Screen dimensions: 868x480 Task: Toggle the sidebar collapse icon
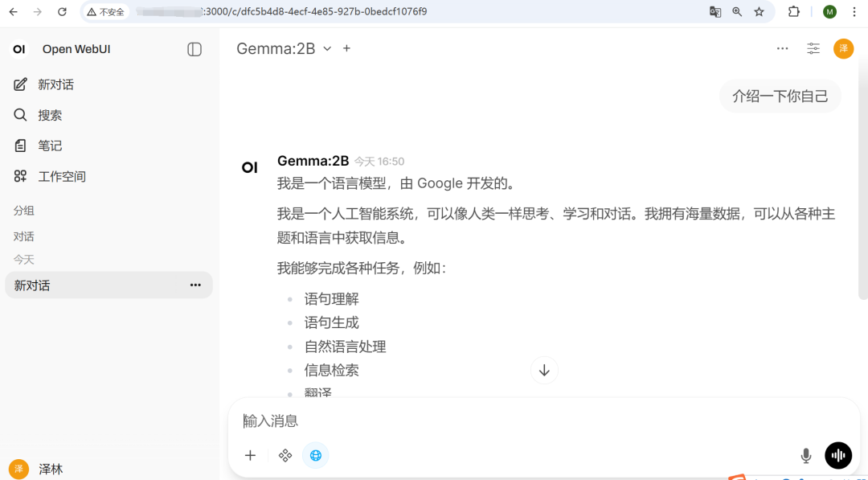coord(194,49)
